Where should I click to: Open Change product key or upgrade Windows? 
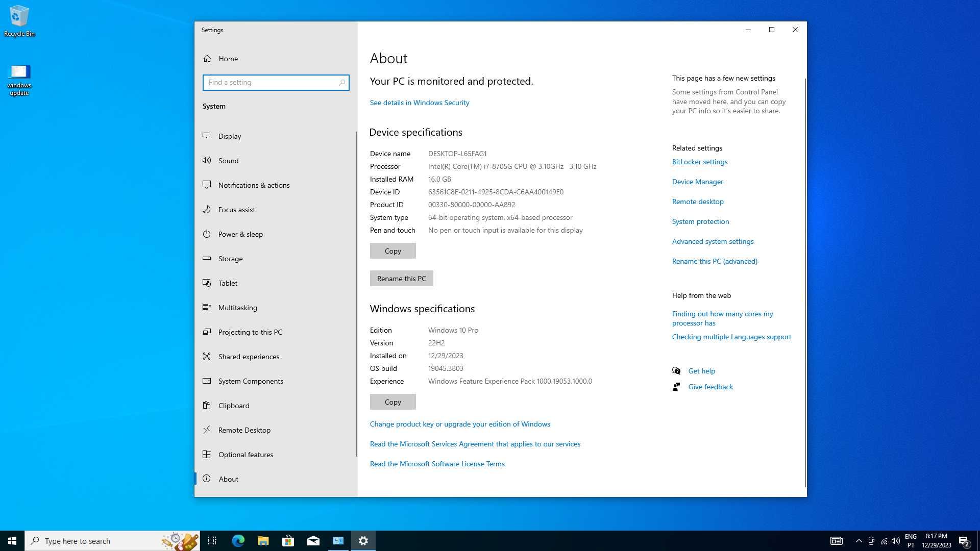pos(460,424)
